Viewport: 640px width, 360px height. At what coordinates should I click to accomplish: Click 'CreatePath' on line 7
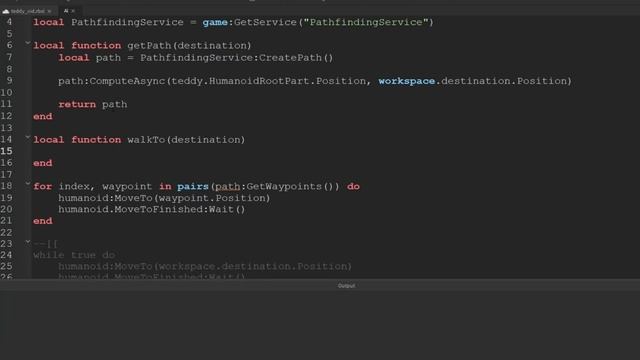(x=290, y=58)
